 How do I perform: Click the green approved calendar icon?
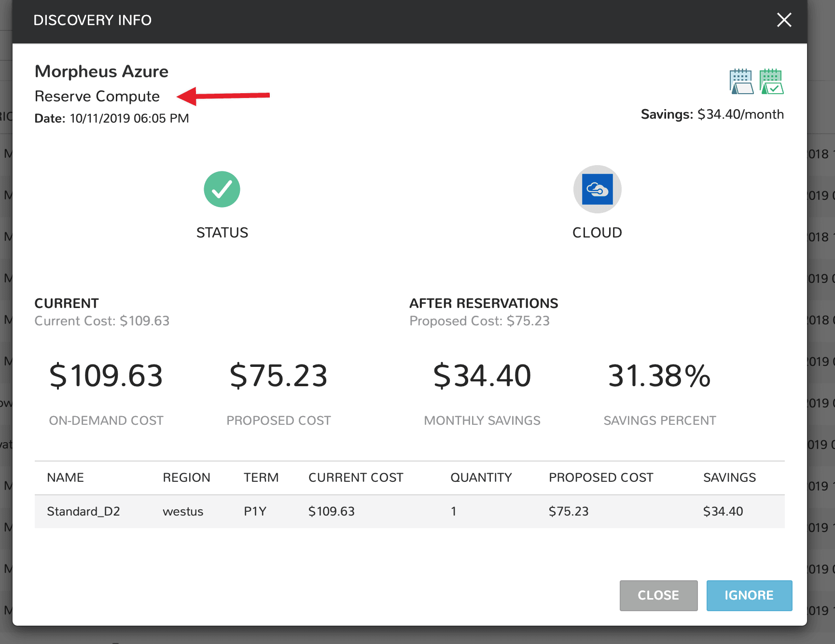(x=771, y=81)
